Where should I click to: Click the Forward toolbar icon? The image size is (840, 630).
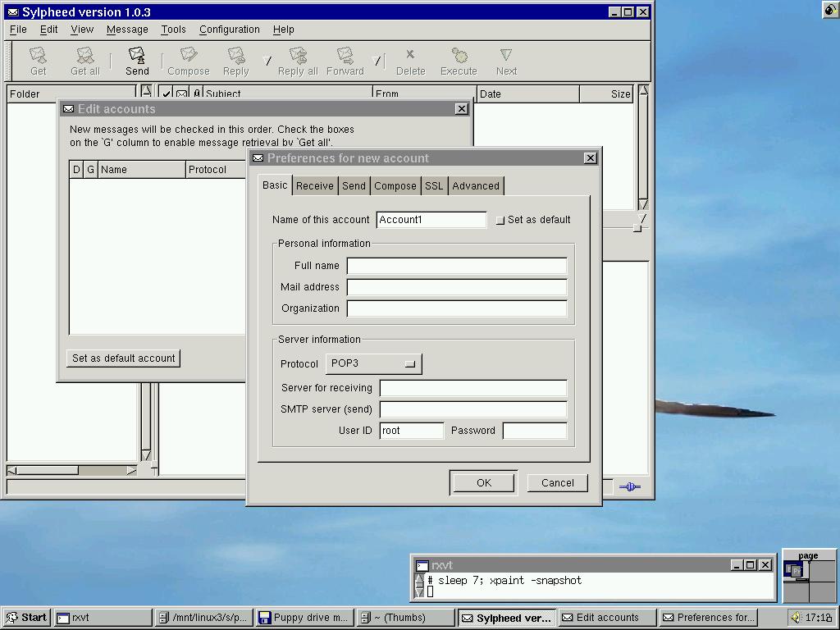pyautogui.click(x=345, y=61)
